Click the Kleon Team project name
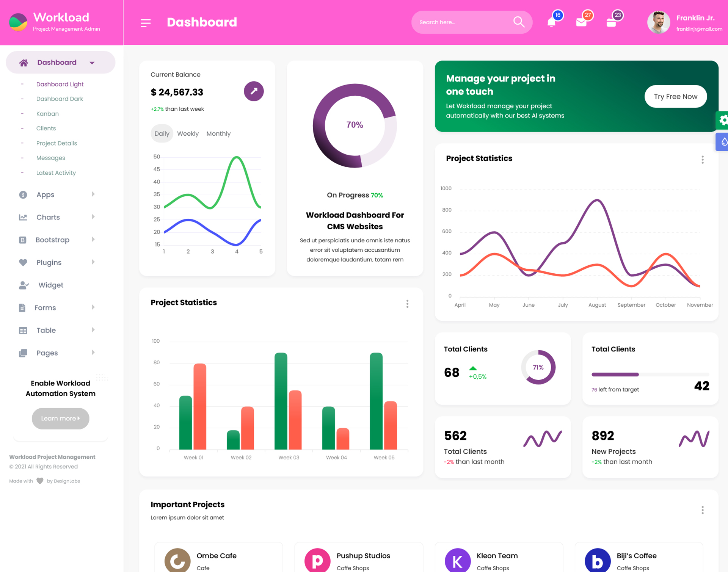The height and width of the screenshot is (572, 728). coord(497,556)
